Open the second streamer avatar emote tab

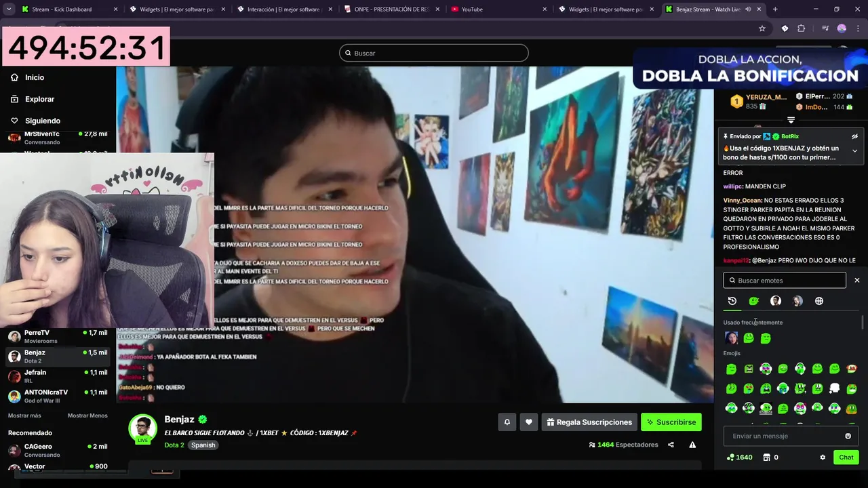[797, 301]
